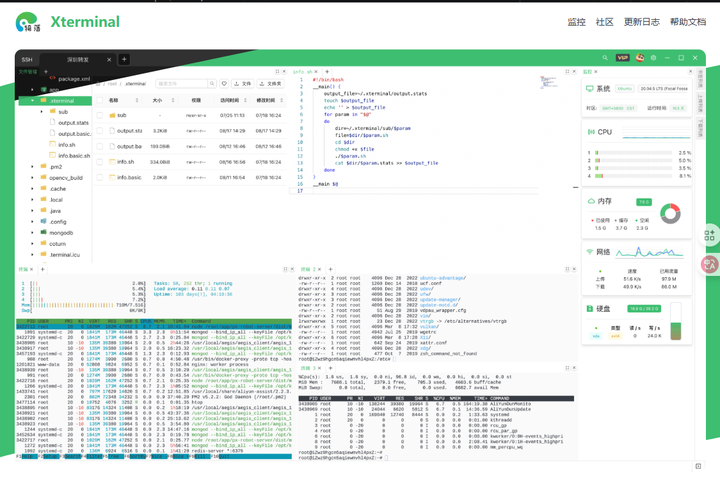Expand the .cache folder arrow
The image size is (720, 484).
pos(32,189)
